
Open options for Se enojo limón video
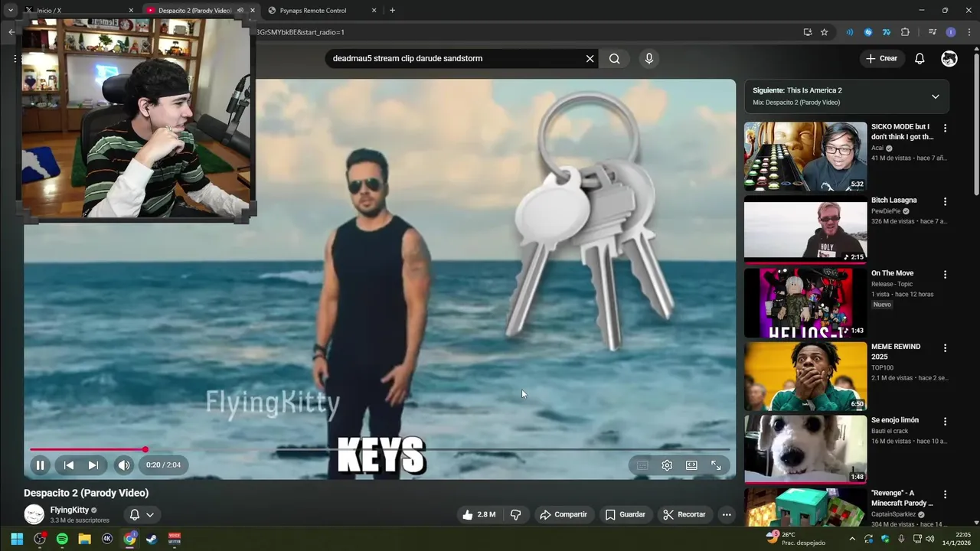[945, 421]
